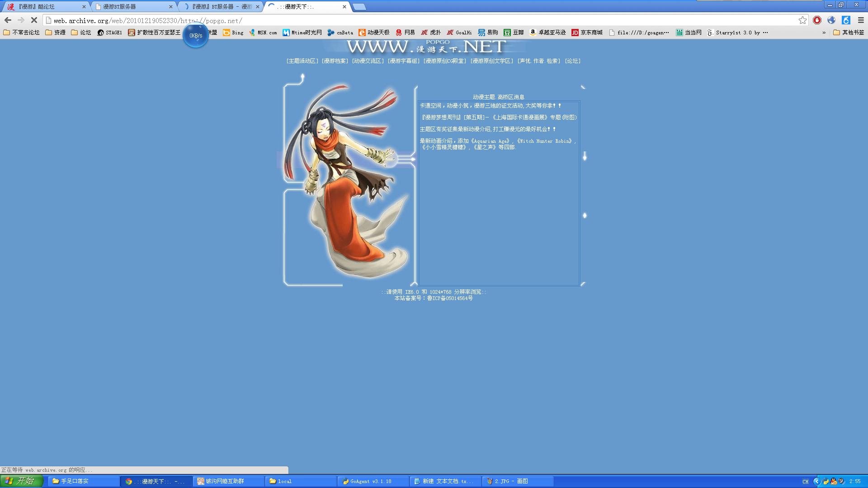
Task: Open the MSN.com bookmark
Action: (263, 33)
